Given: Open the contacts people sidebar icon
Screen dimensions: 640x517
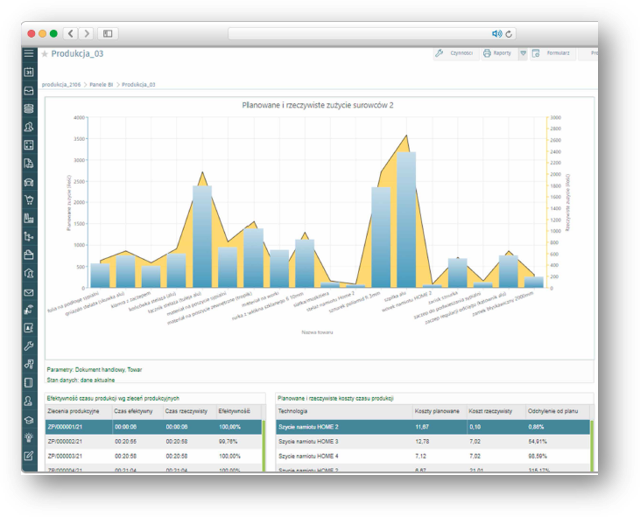Looking at the screenshot, I should point(29,127).
